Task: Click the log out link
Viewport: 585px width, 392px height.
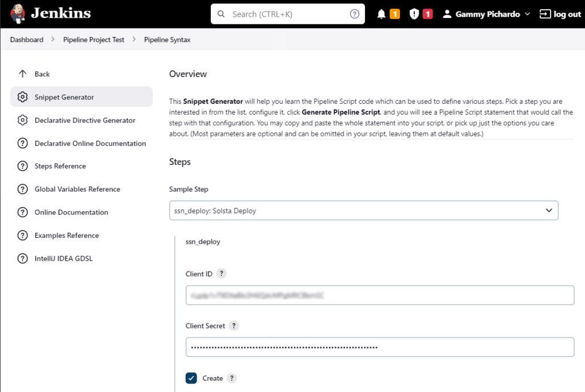Action: (567, 14)
